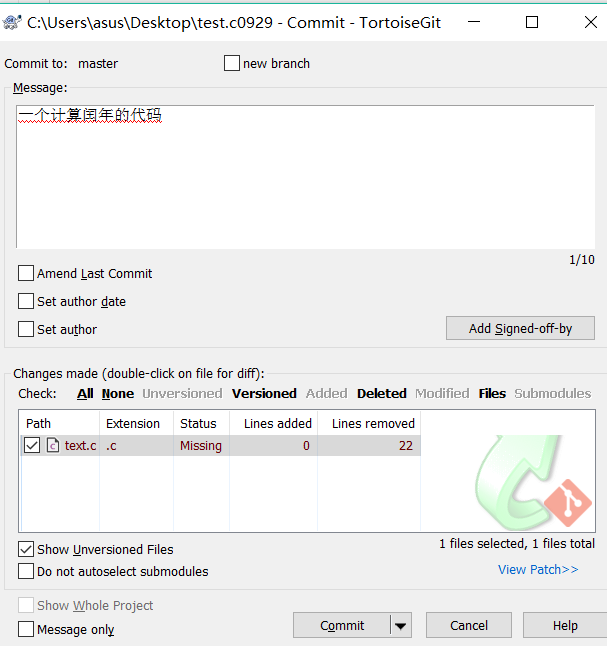The height and width of the screenshot is (646, 607).
Task: Sort file list by Path column
Action: click(x=59, y=423)
